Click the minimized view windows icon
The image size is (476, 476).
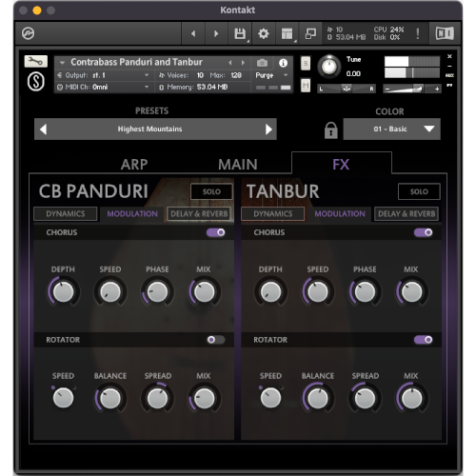click(x=310, y=33)
